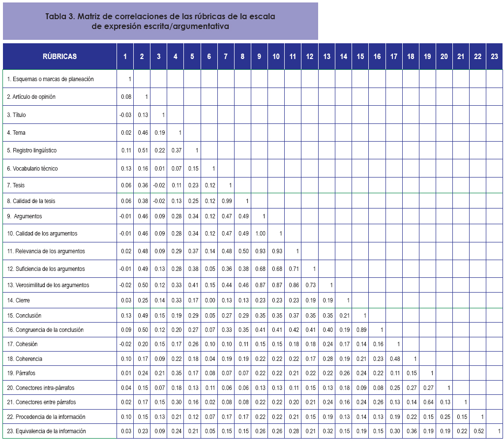The width and height of the screenshot is (504, 446).
Task: Click 'Equivalencia de la información' row label
Action: click(x=46, y=431)
